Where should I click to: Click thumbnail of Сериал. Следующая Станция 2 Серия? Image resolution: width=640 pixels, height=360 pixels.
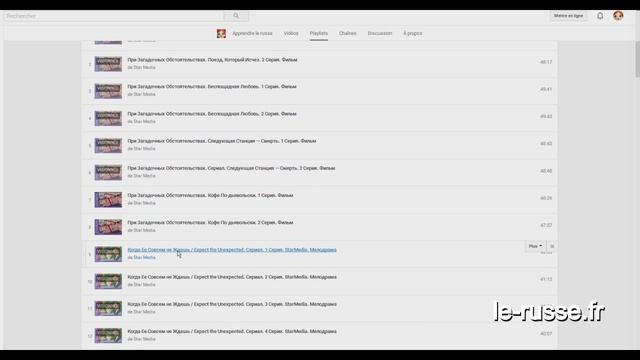(108, 173)
